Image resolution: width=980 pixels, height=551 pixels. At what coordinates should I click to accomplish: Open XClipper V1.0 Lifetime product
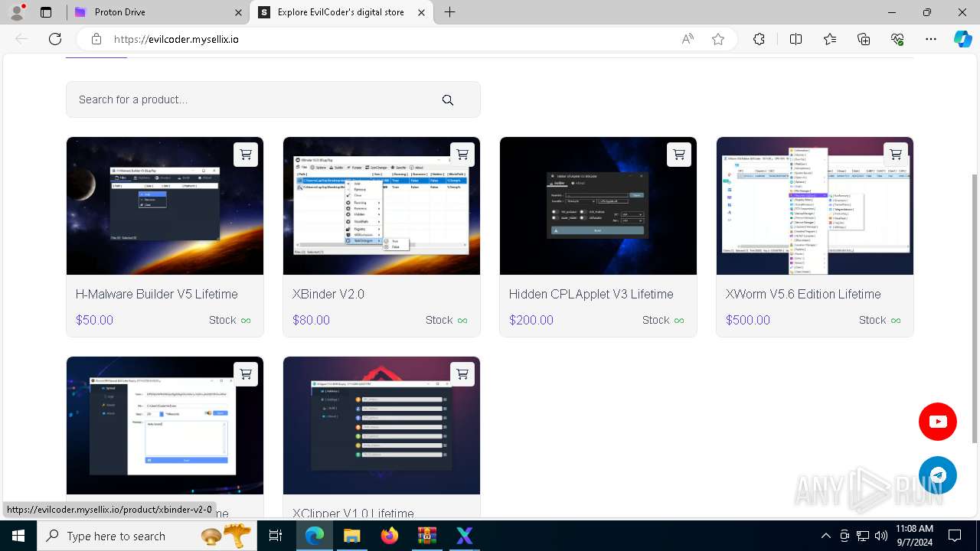click(353, 514)
